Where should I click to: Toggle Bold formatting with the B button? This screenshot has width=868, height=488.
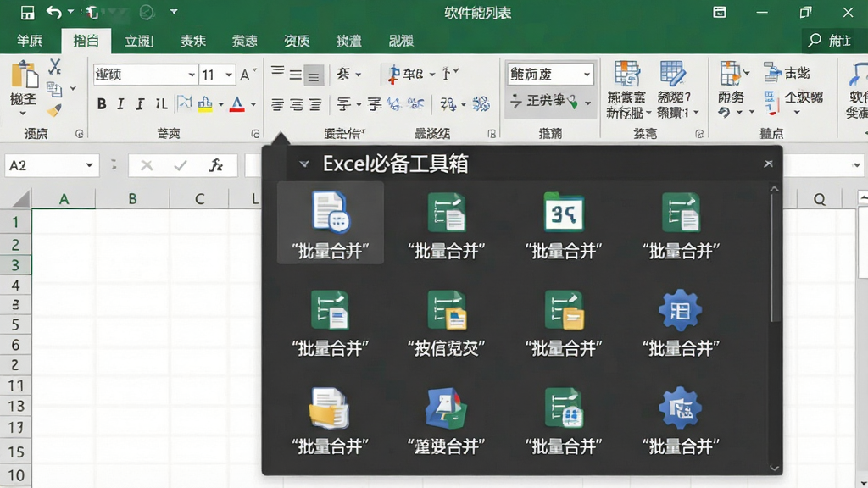pos(102,103)
